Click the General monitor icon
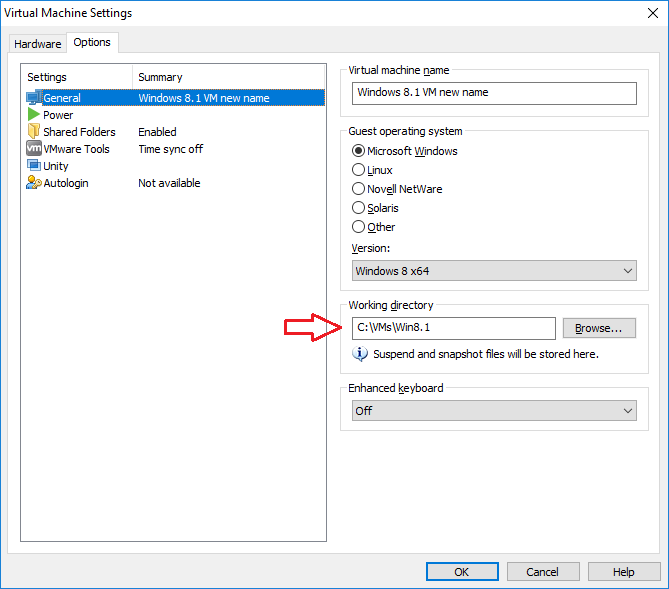This screenshot has width=669, height=589. [x=34, y=97]
